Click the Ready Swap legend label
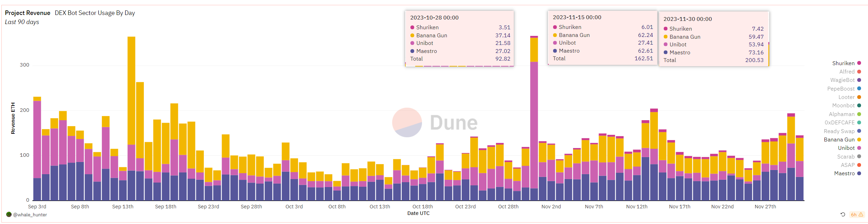Screen dimensions: 868x224 point(839,131)
